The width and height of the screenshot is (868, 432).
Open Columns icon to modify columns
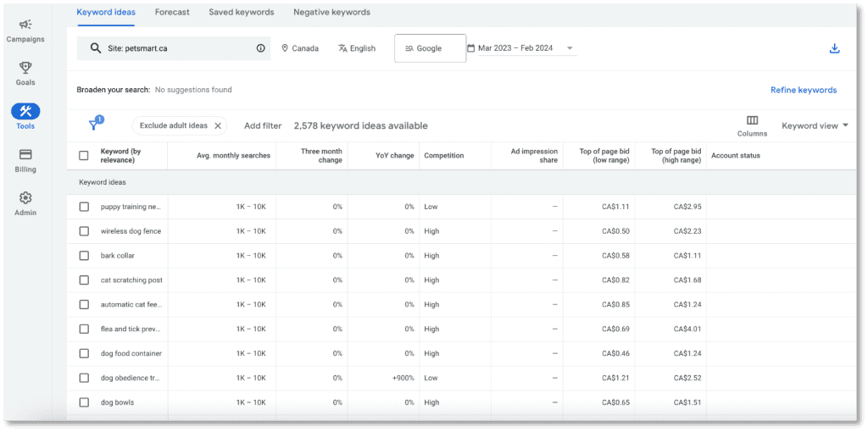pos(752,120)
